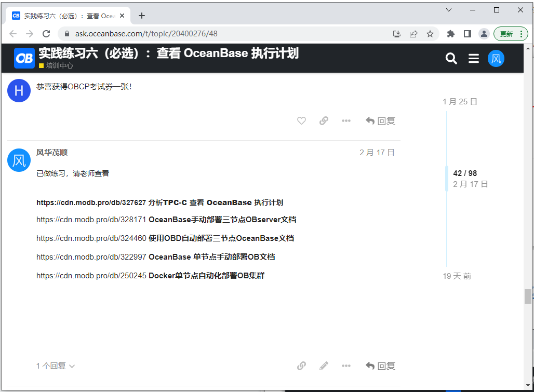The width and height of the screenshot is (534, 392).
Task: Click the OB logo home icon
Action: [24, 58]
